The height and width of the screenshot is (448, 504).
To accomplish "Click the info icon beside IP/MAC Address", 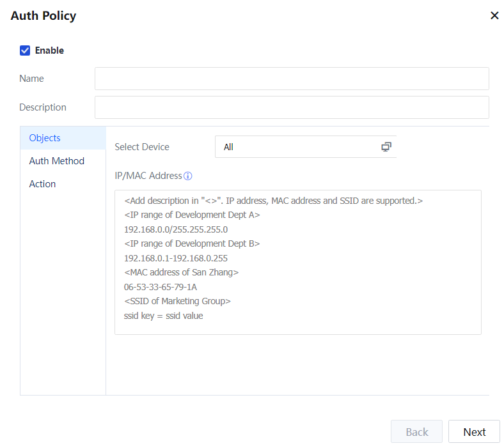I will [188, 176].
